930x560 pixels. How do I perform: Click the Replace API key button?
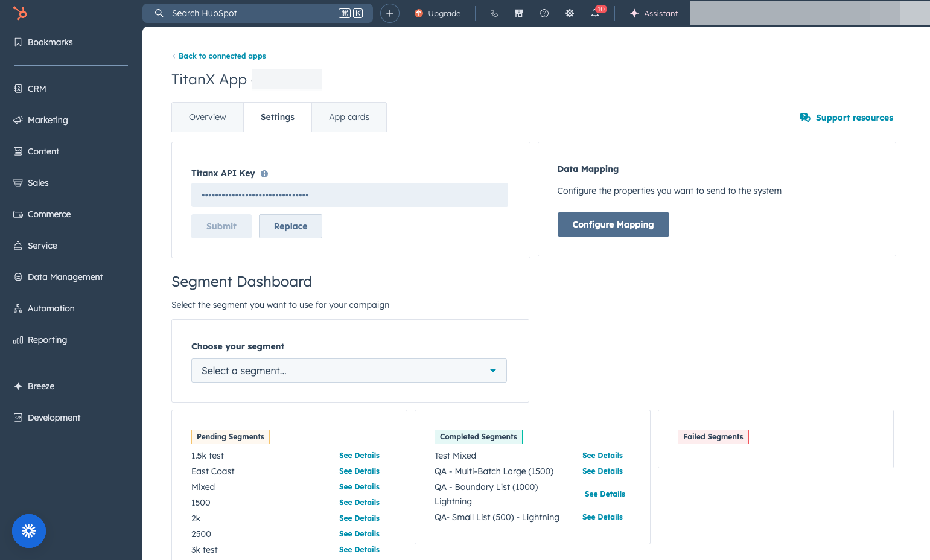(290, 226)
